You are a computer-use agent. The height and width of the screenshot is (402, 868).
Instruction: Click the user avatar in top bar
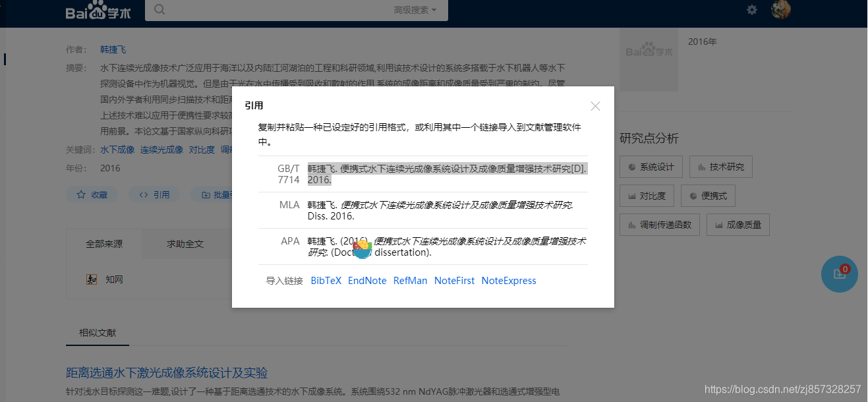[780, 10]
